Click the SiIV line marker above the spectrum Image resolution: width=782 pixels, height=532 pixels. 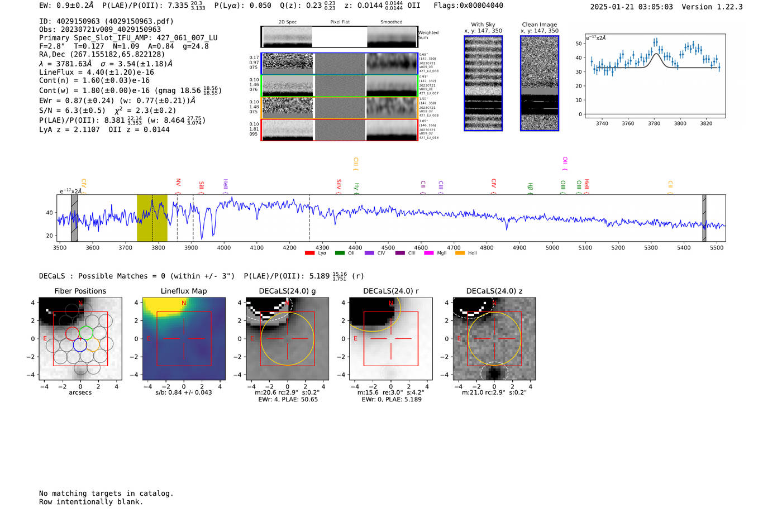pyautogui.click(x=339, y=186)
